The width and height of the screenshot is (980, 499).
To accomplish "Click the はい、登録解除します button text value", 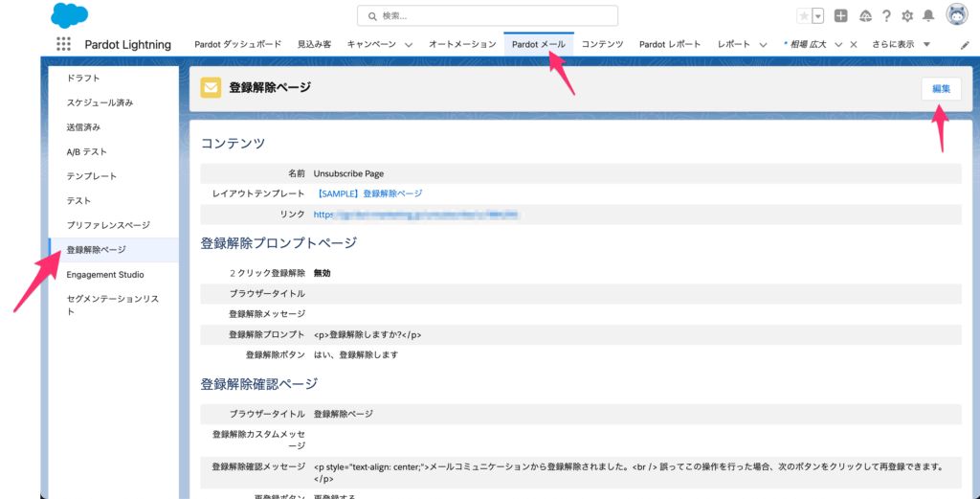I will point(356,355).
